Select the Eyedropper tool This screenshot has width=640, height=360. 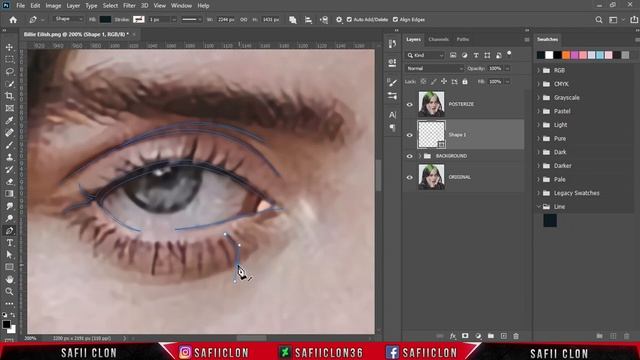(9, 121)
